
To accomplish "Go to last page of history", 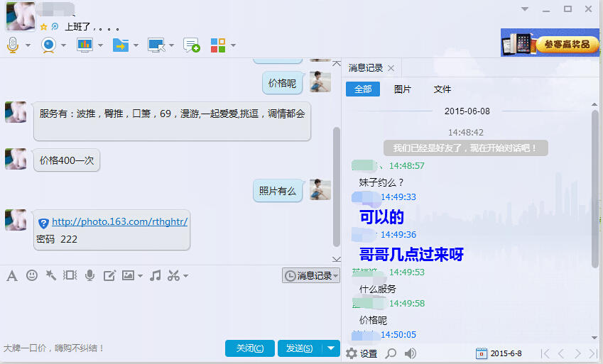I will [592, 353].
